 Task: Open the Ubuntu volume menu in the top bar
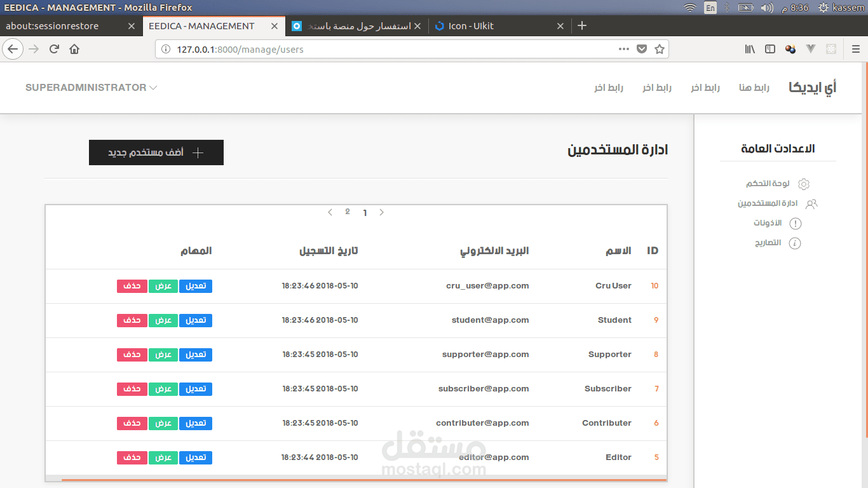pos(767,8)
